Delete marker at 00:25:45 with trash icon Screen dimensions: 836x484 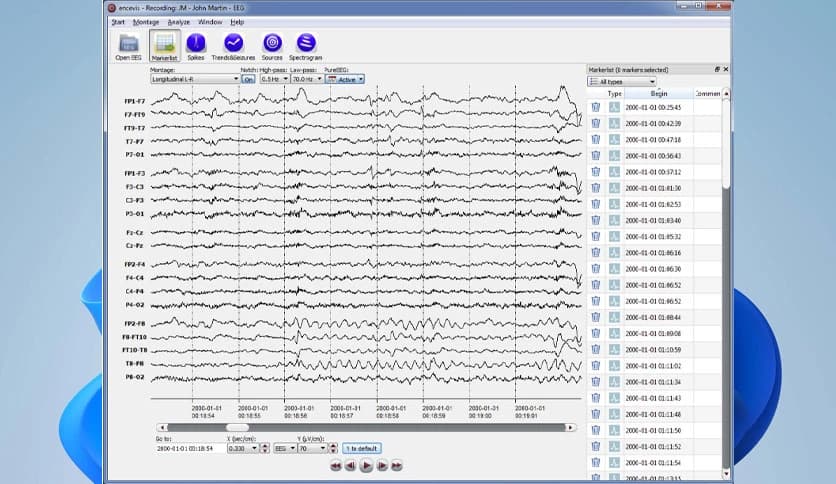click(596, 107)
